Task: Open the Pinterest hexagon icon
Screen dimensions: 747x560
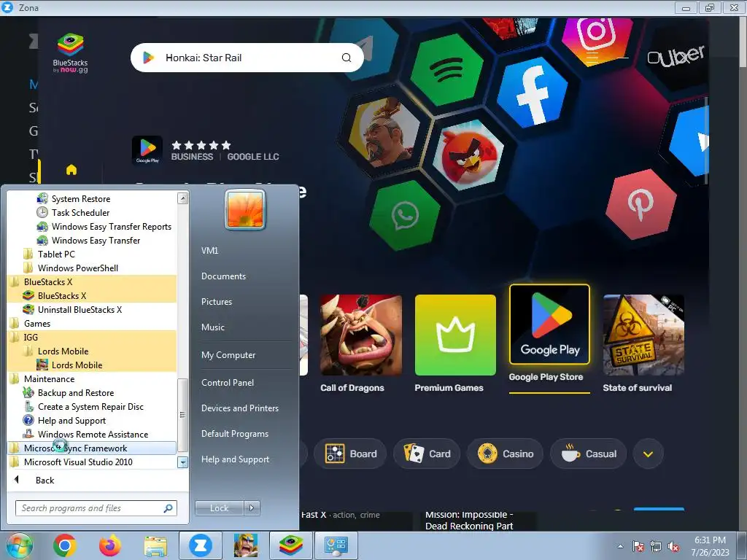Action: (x=640, y=204)
